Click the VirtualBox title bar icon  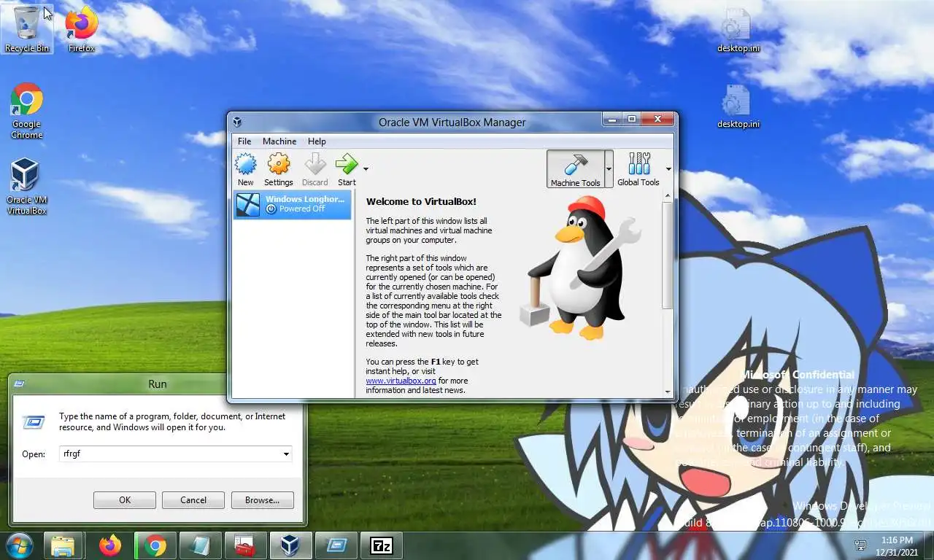(237, 122)
